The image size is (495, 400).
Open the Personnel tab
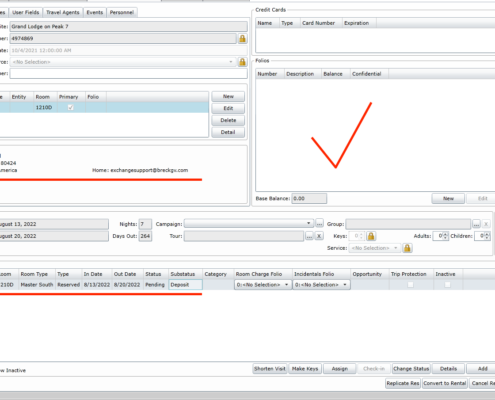(x=122, y=12)
